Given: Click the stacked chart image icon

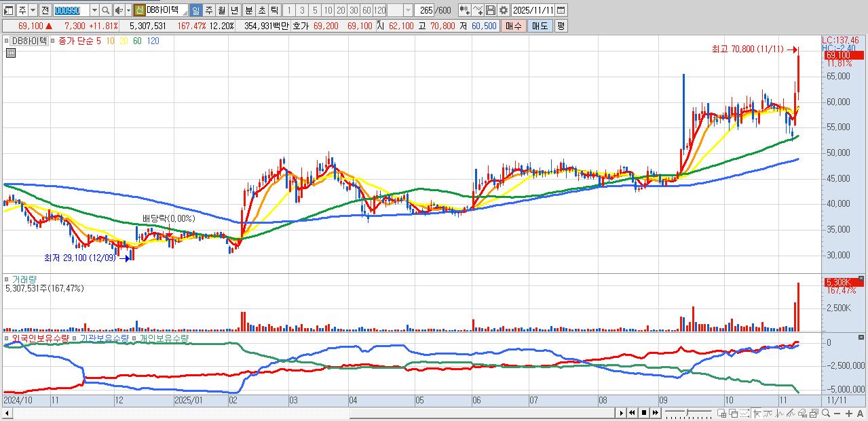Looking at the screenshot, I should point(814,413).
